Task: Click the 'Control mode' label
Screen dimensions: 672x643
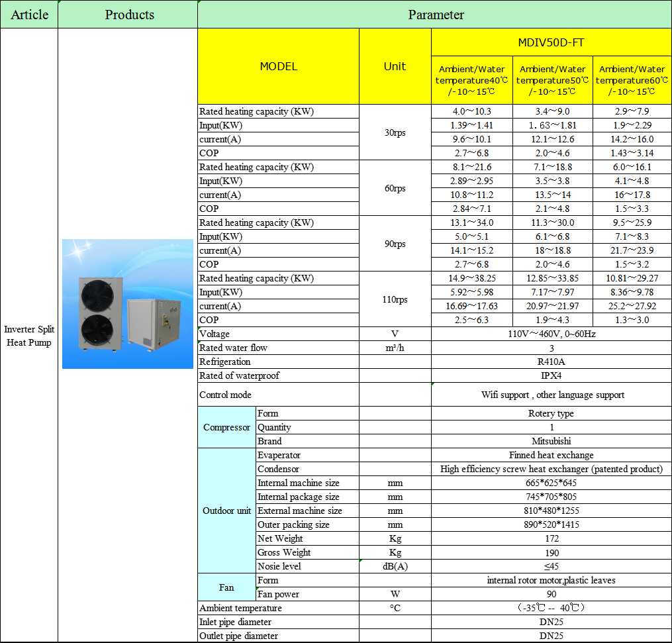Action: (x=279, y=395)
